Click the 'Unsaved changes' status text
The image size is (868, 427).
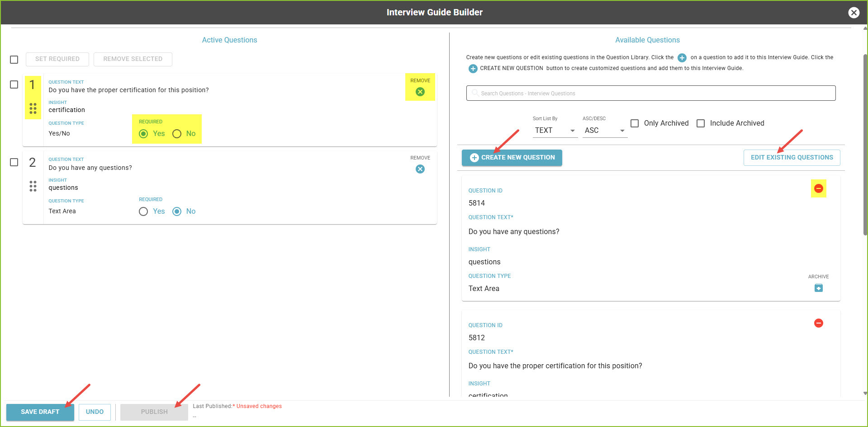pyautogui.click(x=259, y=406)
